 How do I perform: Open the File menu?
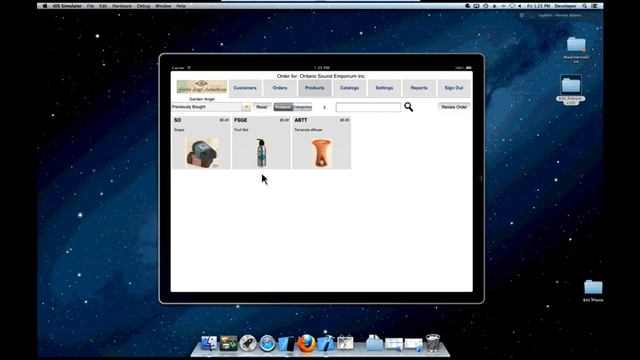click(x=90, y=6)
